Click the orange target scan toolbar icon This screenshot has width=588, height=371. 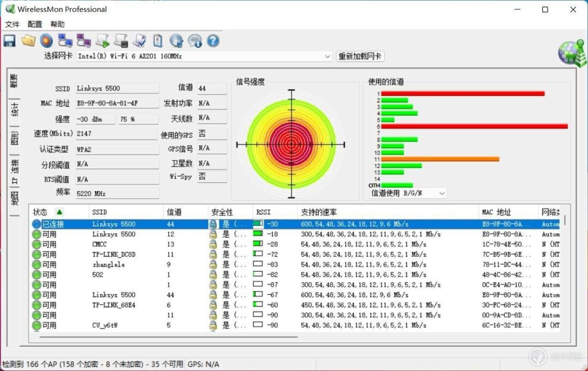point(46,41)
